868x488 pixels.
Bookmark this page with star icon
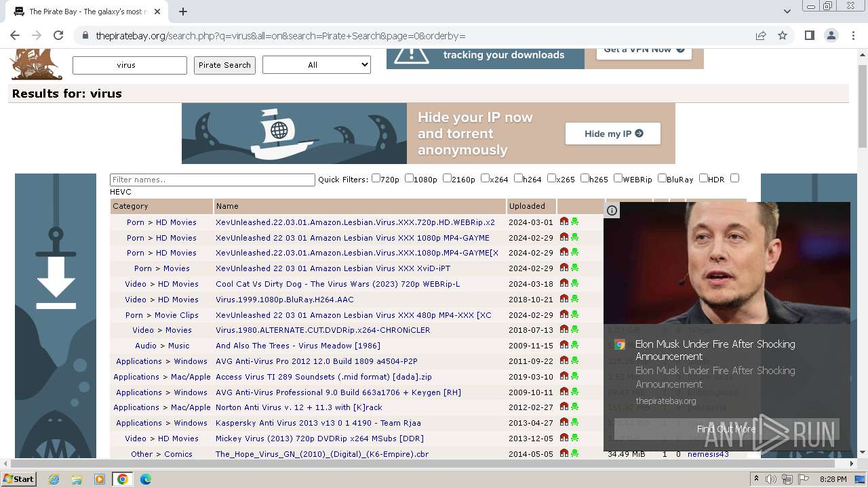click(783, 35)
